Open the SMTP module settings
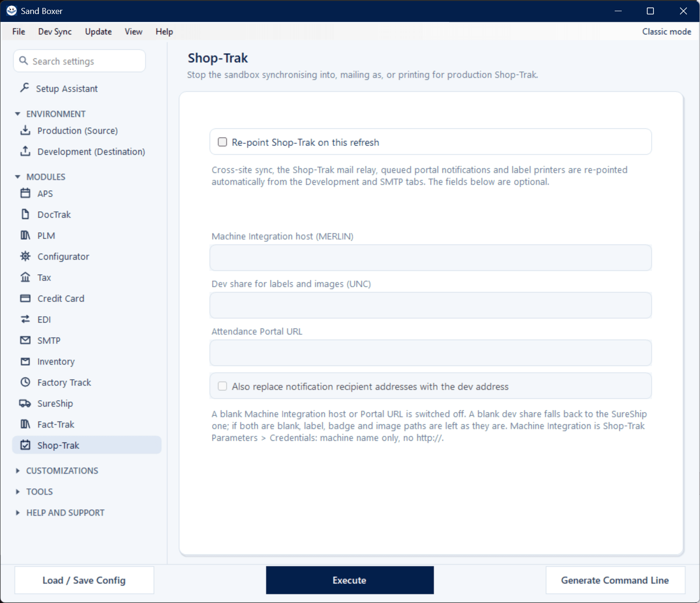Screen dimensions: 700x603 [49, 340]
